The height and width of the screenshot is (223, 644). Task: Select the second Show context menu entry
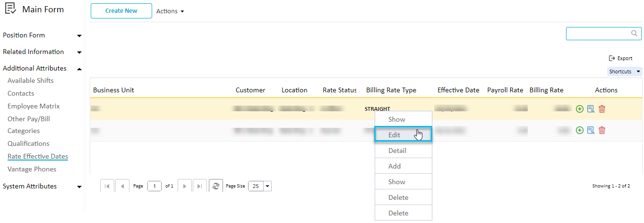coord(404,181)
